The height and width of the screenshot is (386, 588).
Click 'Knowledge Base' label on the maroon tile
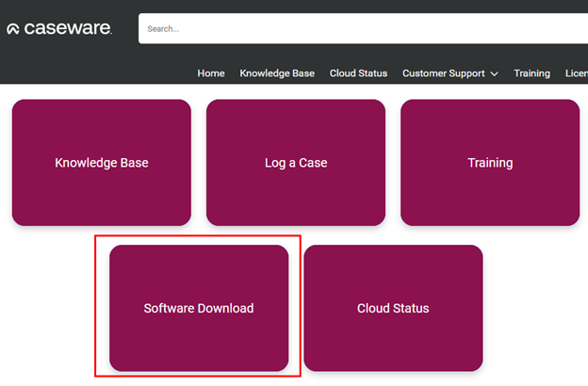tap(102, 163)
